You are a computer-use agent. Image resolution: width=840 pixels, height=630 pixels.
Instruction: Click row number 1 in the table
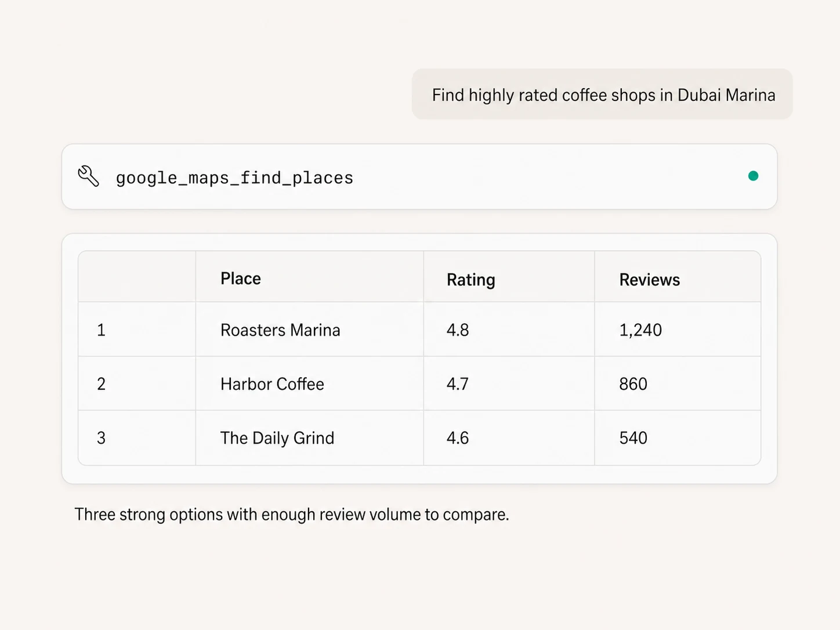coord(101,330)
